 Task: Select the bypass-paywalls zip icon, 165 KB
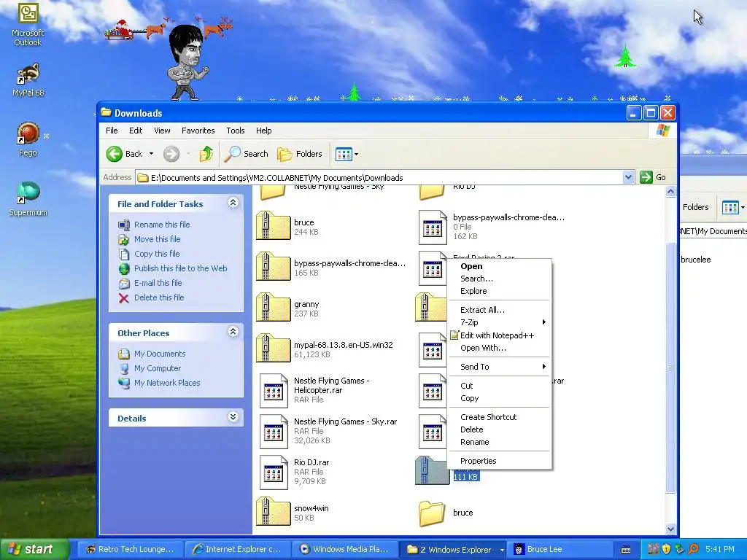tap(273, 267)
